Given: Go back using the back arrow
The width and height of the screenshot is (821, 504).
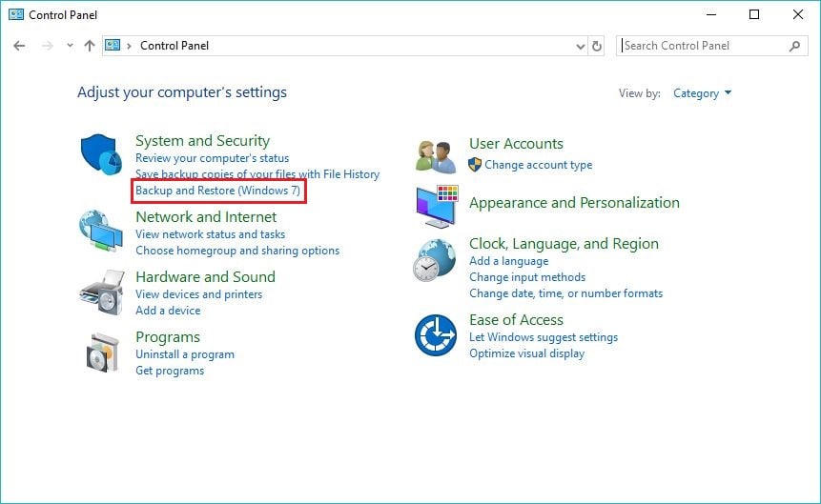Looking at the screenshot, I should [x=19, y=46].
